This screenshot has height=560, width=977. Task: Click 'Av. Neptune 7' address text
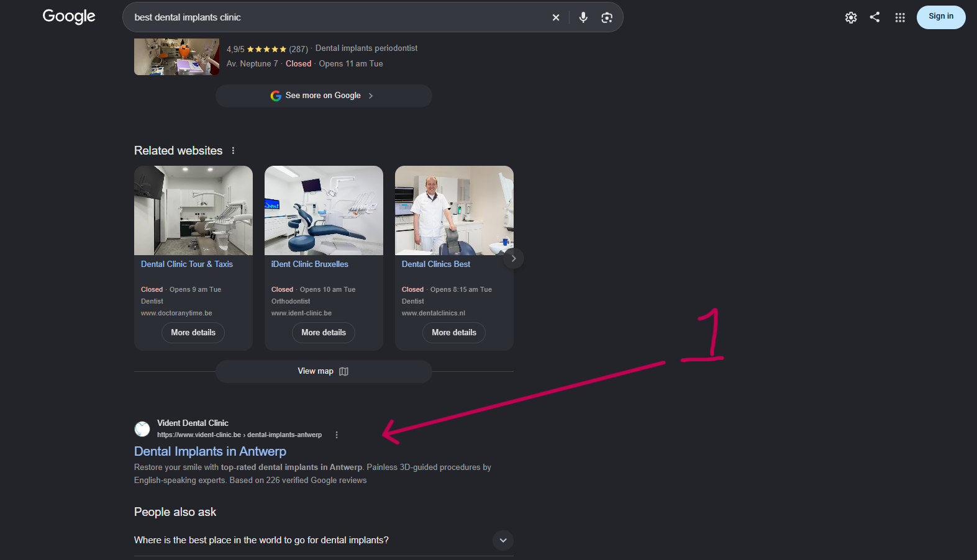(x=252, y=64)
